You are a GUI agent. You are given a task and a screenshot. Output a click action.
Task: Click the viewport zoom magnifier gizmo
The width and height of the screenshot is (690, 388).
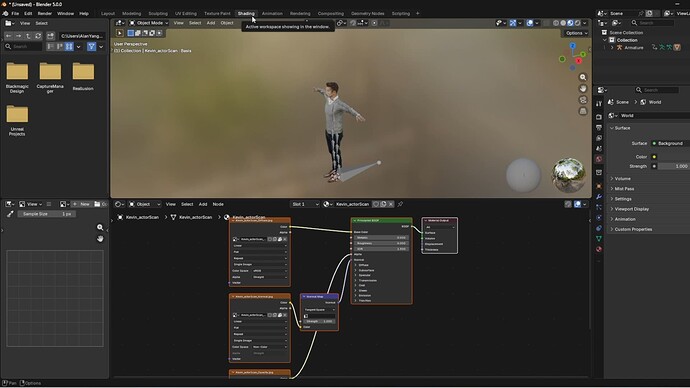click(x=583, y=77)
